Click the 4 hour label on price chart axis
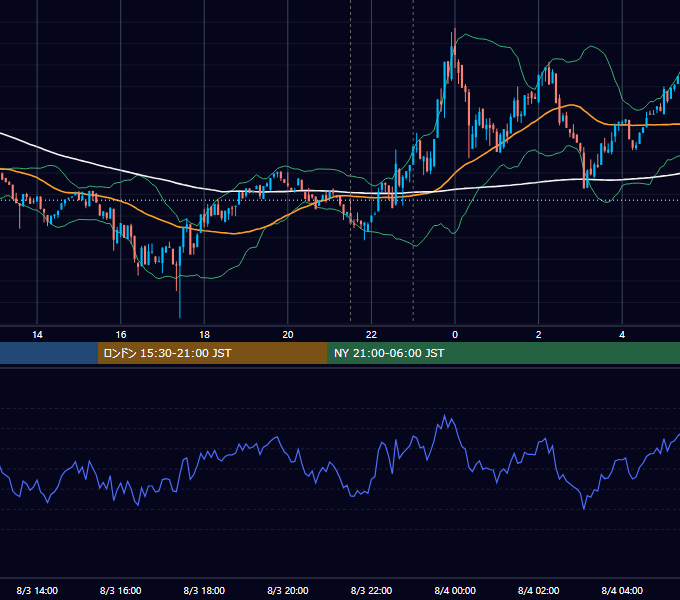Image resolution: width=680 pixels, height=600 pixels. coord(622,335)
